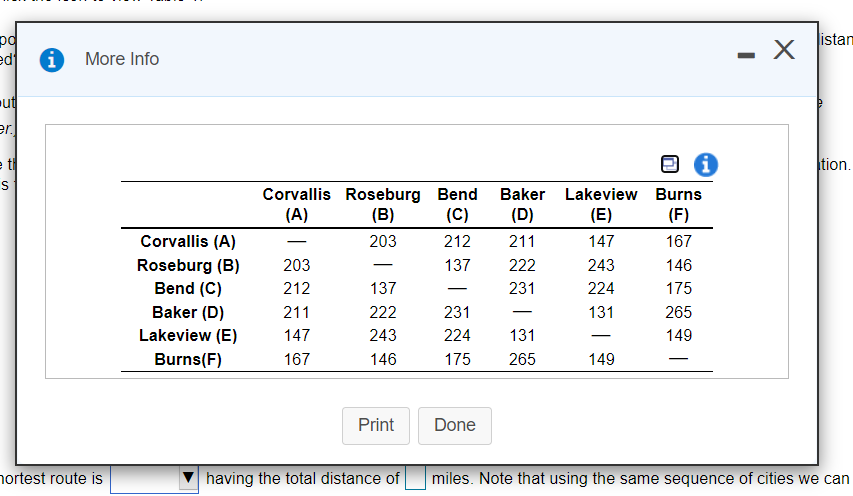Click 146 in the Roseburg (B) row

pyautogui.click(x=678, y=265)
